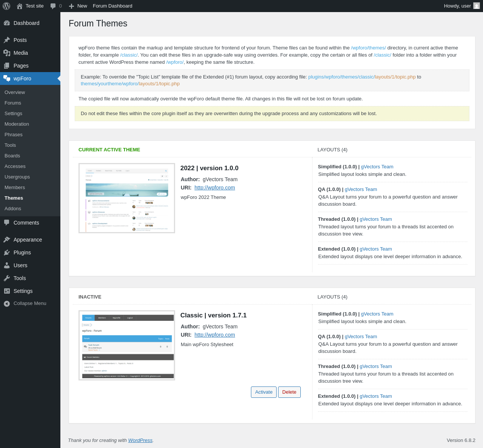Screen dimensions: 483x448
Task: Click the Forum Themes page heading
Action: (98, 23)
